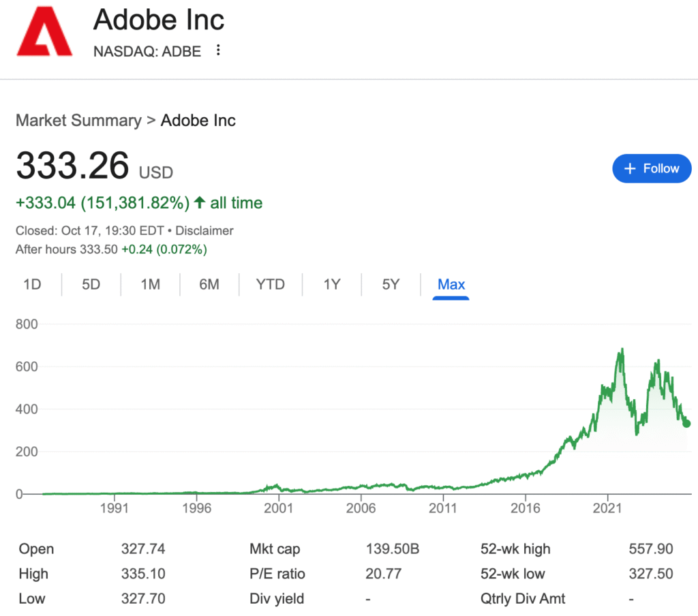Select the 1Y time range tab
Viewport: 698px width, 616px height.
click(331, 284)
